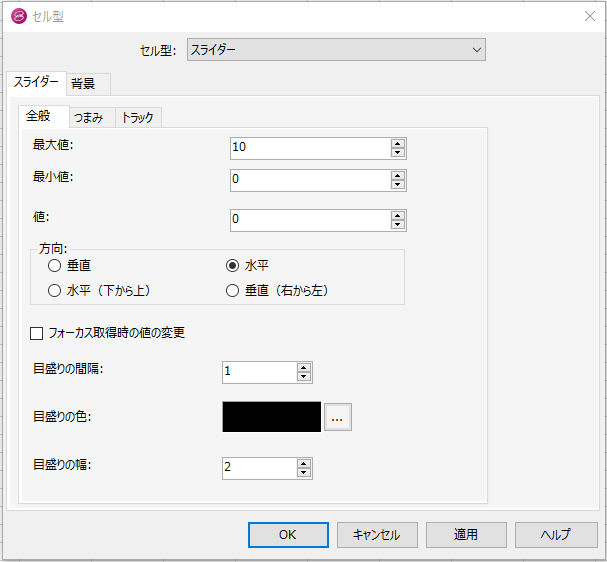Screen dimensions: 607x562
Task: Select the 垂直 direction radio button
Action: coord(54,266)
